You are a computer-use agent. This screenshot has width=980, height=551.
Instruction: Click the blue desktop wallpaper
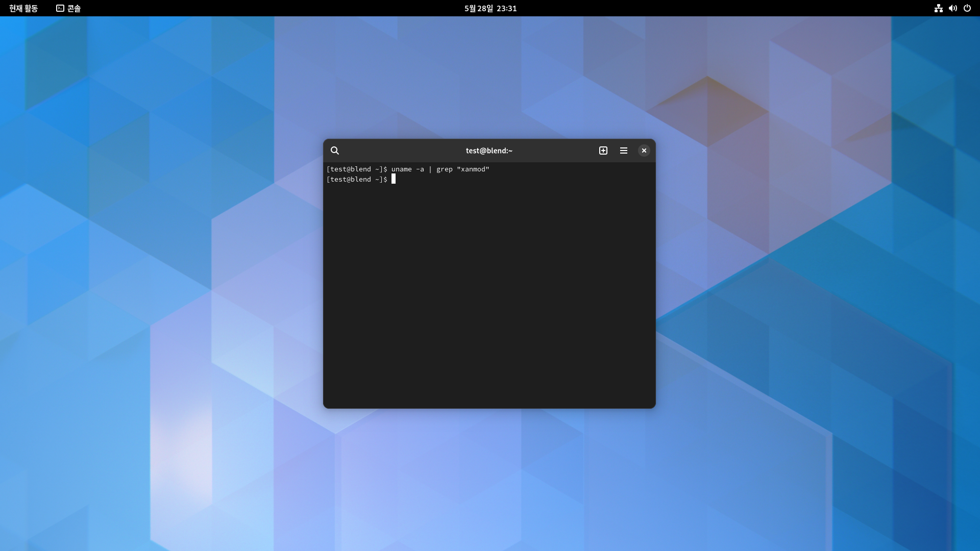point(153,306)
